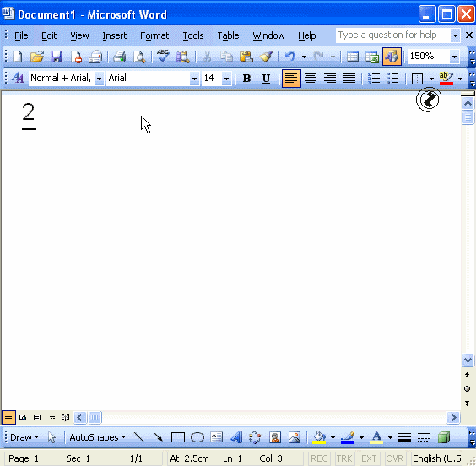The height and width of the screenshot is (466, 476).
Task: Open the AutoShapes menu button
Action: 97,437
